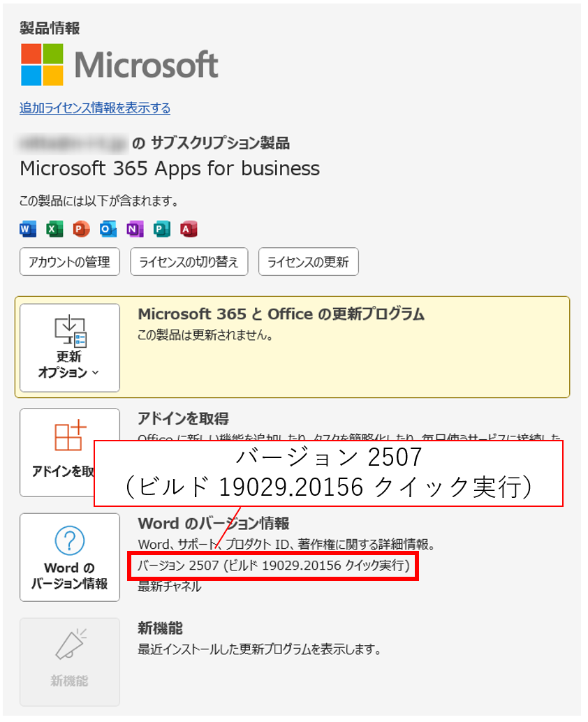The width and height of the screenshot is (588, 722).
Task: Click the Publisher app icon
Action: tap(161, 228)
